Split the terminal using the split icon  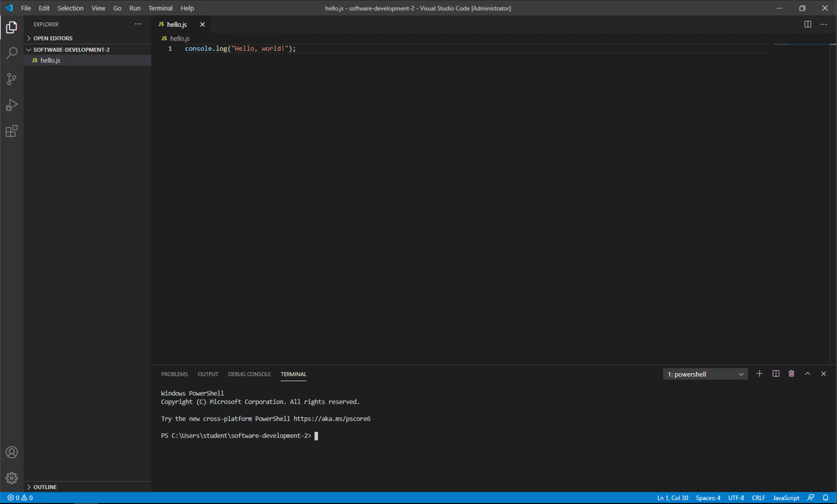point(775,373)
